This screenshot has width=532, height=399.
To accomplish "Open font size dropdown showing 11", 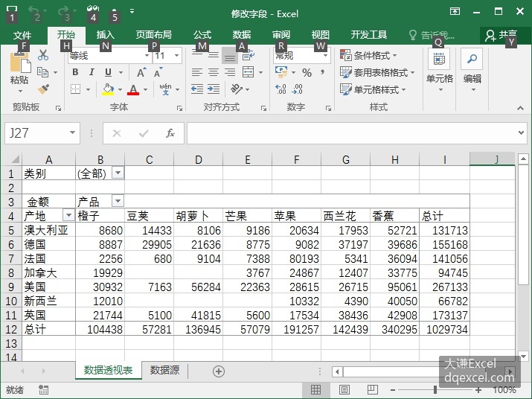I will [177, 55].
